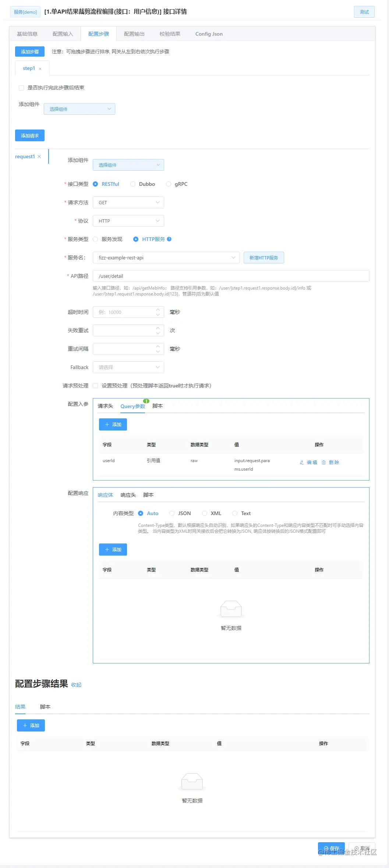Image resolution: width=389 pixels, height=868 pixels.
Task: Open 服务名 fizz-example-rest-api dropdown
Action: coord(166,258)
